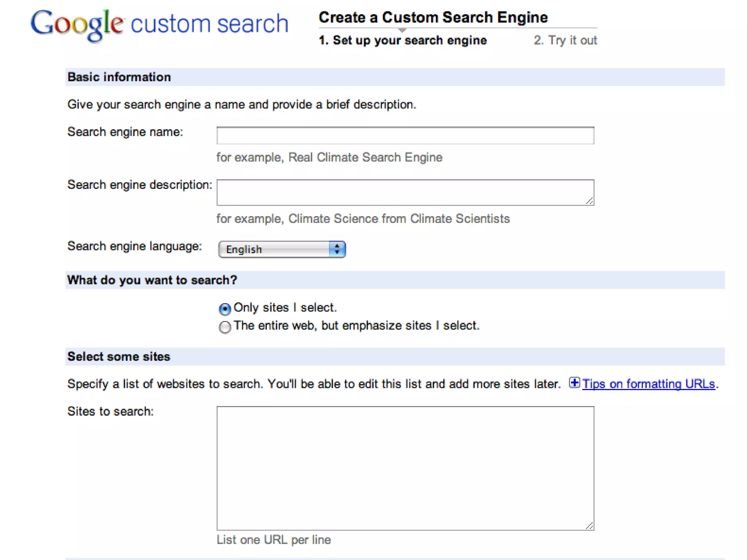747x560 pixels.
Task: Select the "Only sites I select" radio button
Action: pos(225,309)
